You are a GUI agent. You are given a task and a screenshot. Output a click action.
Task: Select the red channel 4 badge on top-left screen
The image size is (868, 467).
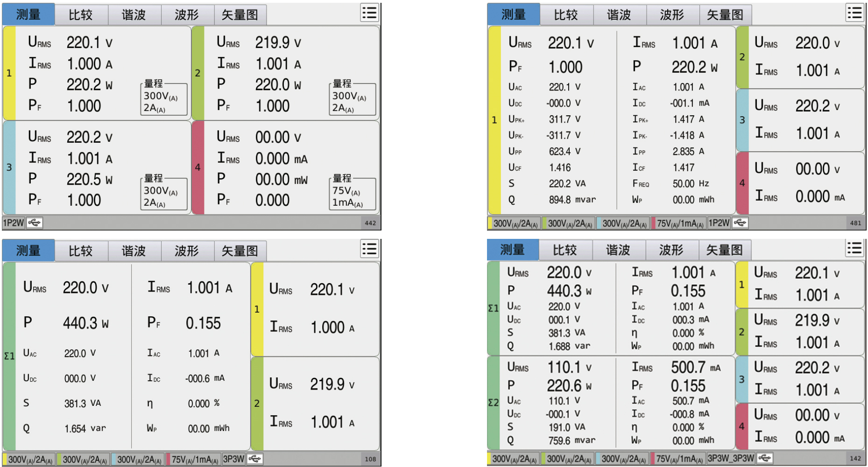pos(198,167)
